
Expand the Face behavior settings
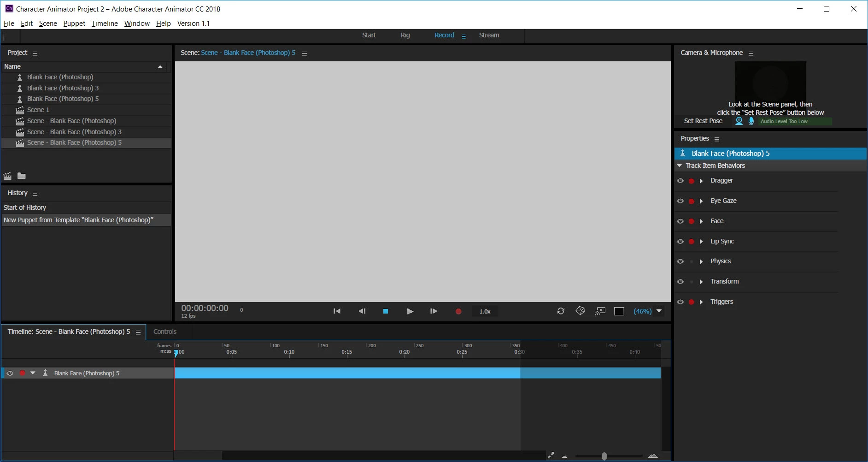coord(701,221)
